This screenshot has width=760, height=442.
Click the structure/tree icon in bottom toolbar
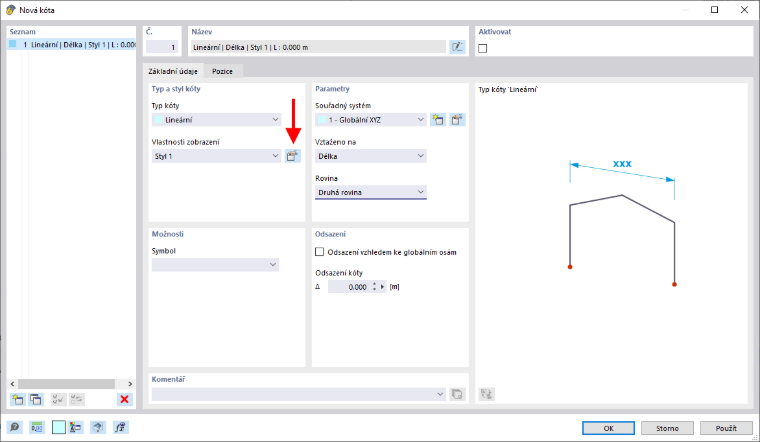tap(76, 427)
